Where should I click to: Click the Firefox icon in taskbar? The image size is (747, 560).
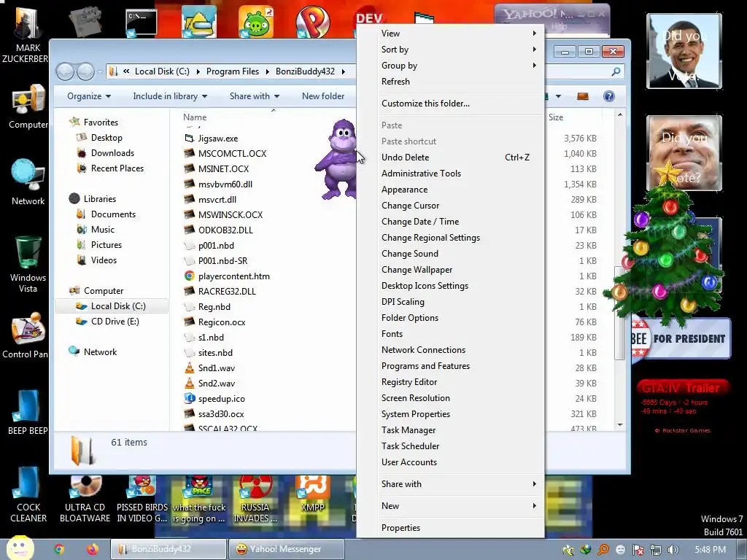tap(92, 549)
